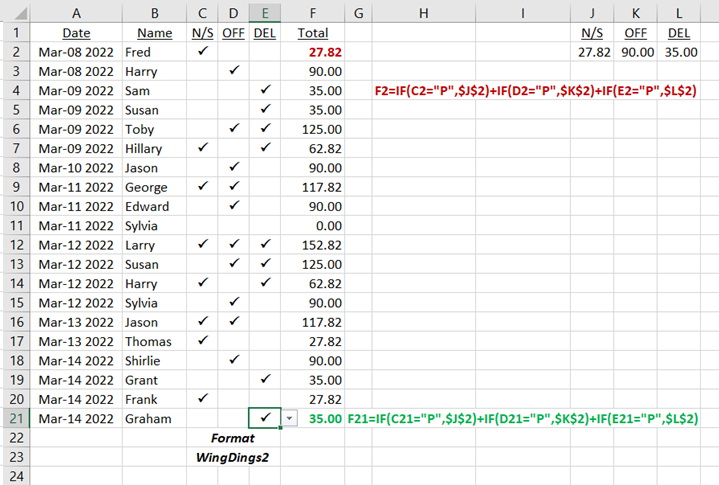Click Thomas's N/S checkmark cell
The width and height of the screenshot is (719, 485).
click(203, 341)
